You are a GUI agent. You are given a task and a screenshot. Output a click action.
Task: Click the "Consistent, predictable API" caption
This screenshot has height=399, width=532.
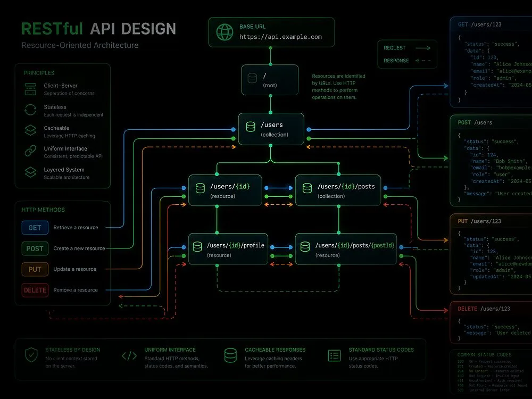coord(73,156)
